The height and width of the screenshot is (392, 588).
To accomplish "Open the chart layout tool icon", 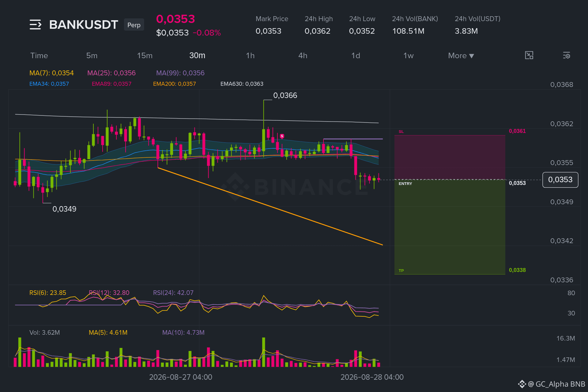I will pos(529,55).
